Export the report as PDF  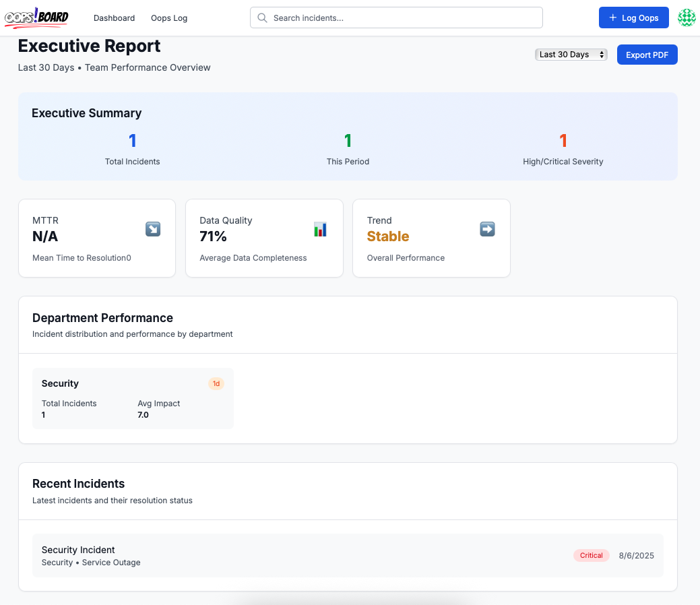tap(647, 55)
